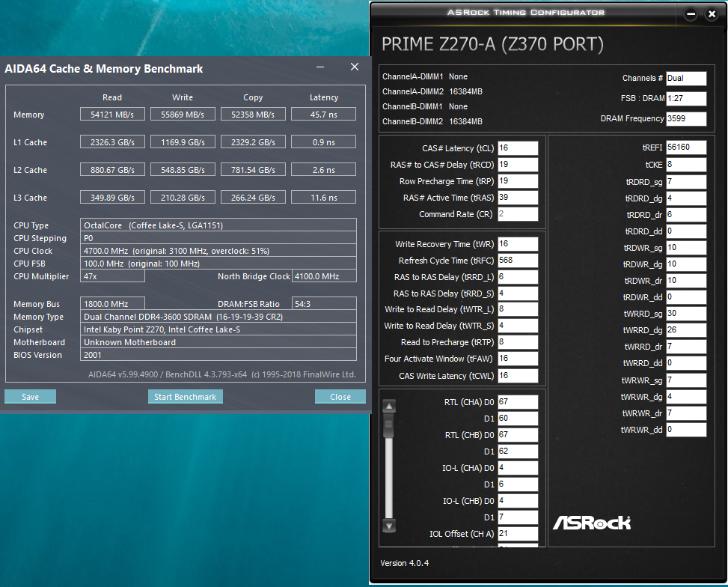Click the BIOS Version value 2001
The height and width of the screenshot is (587, 728).
click(x=218, y=355)
